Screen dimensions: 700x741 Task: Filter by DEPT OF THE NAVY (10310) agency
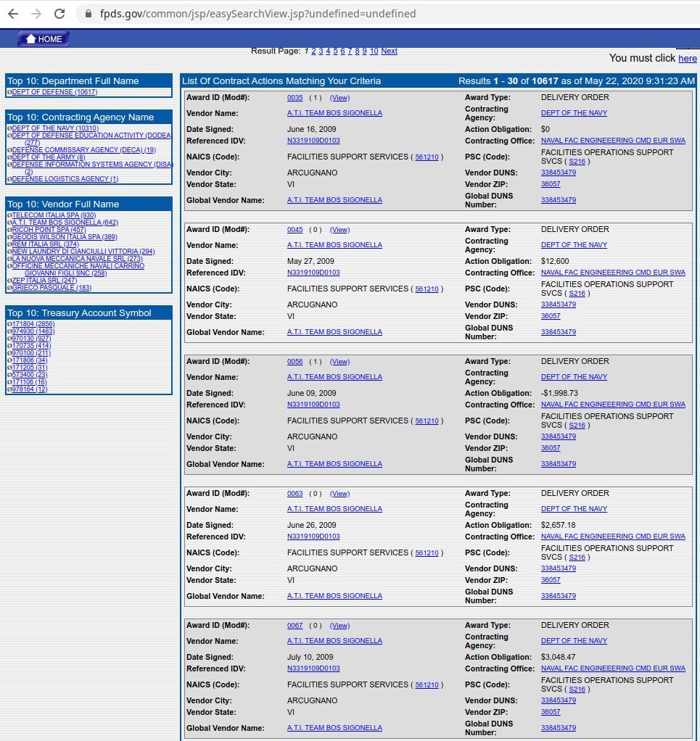pos(55,128)
